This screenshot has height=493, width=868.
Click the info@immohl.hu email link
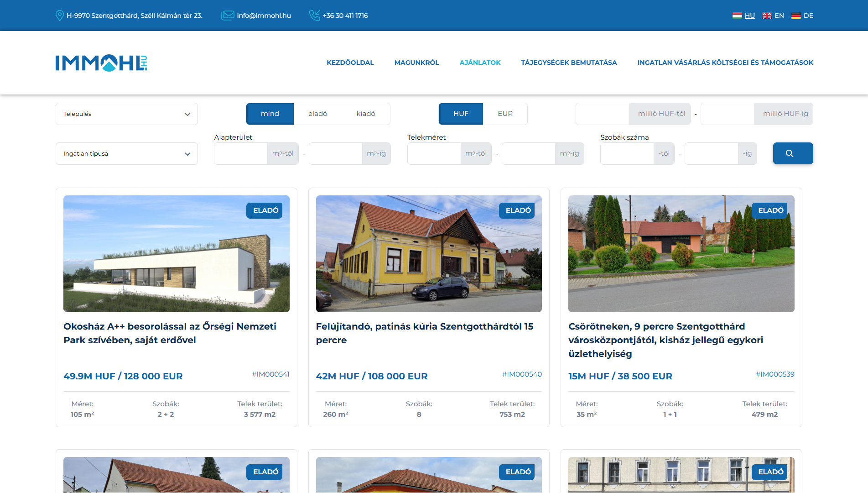[264, 16]
